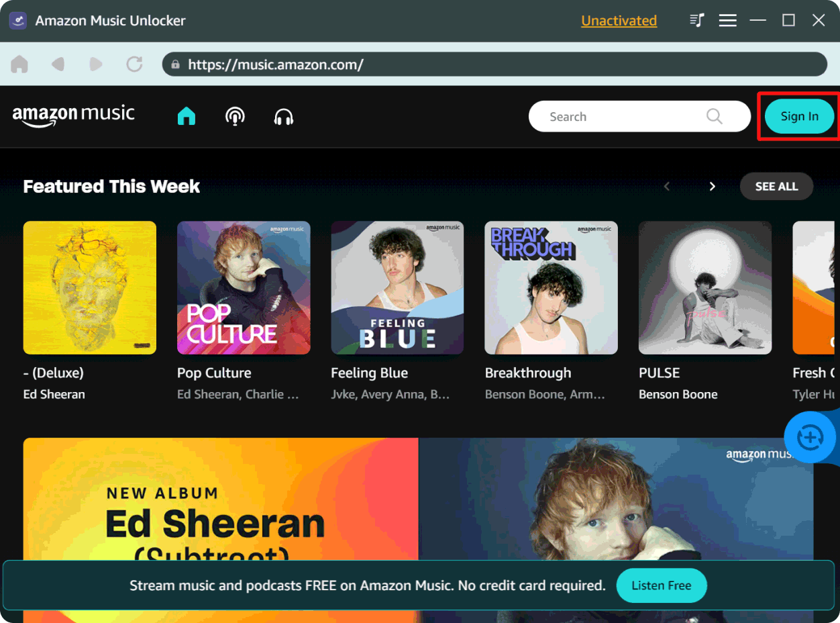This screenshot has width=840, height=623.
Task: Open the hamburger menu in title bar
Action: [x=728, y=21]
